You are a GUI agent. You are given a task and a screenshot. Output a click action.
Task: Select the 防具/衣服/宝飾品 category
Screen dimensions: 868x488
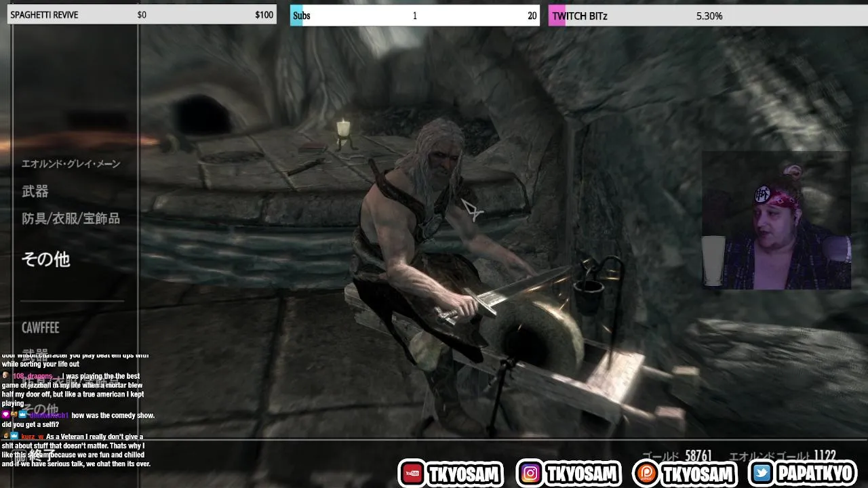[x=71, y=218]
